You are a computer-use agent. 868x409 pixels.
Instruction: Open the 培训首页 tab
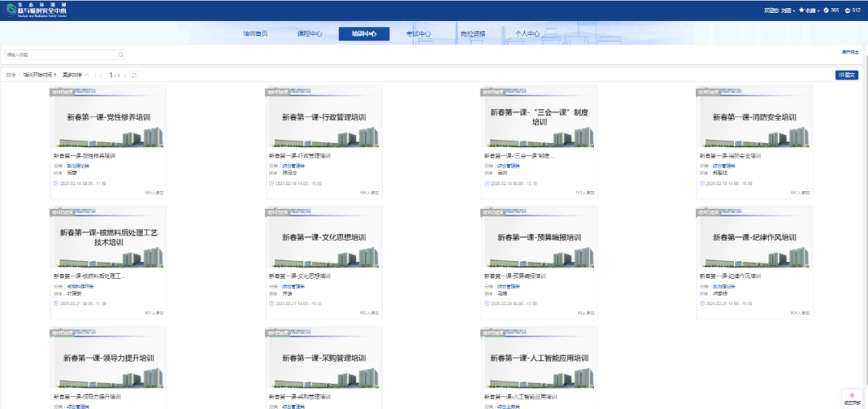coord(256,34)
